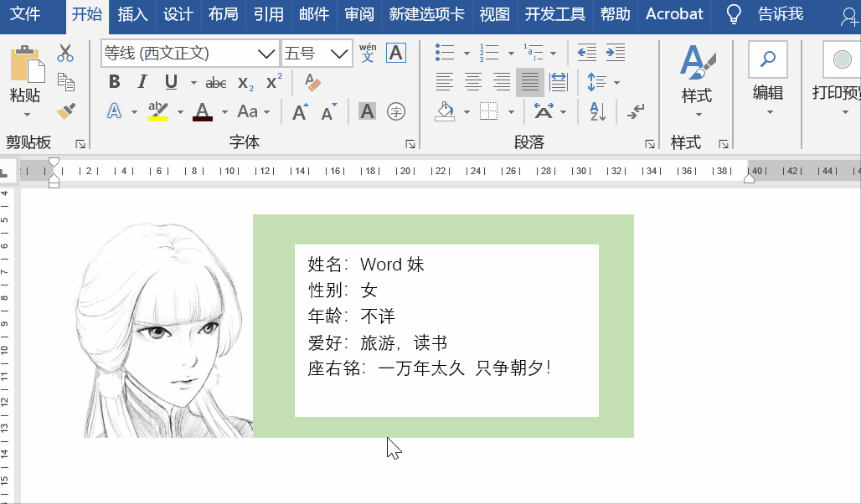Screen dimensions: 861x504
Task: Click the portrait sketch image in document
Action: [x=164, y=329]
